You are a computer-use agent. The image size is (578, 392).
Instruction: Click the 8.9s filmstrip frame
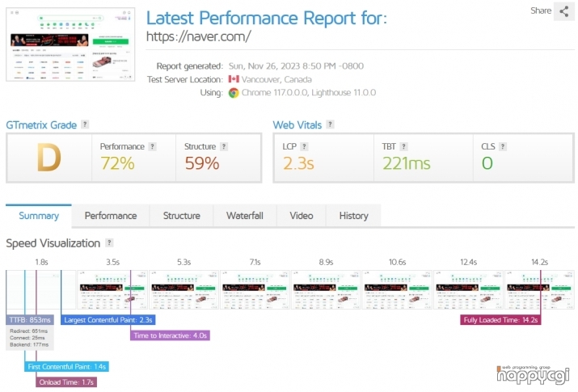pyautogui.click(x=327, y=289)
